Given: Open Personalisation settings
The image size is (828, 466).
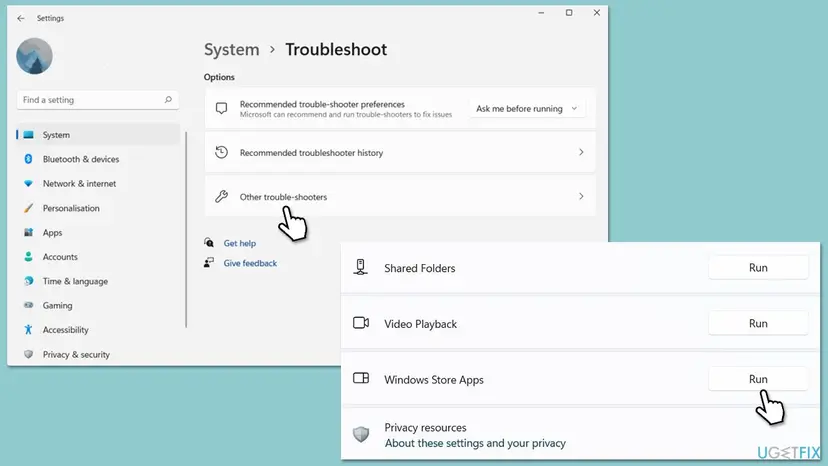Looking at the screenshot, I should point(71,208).
